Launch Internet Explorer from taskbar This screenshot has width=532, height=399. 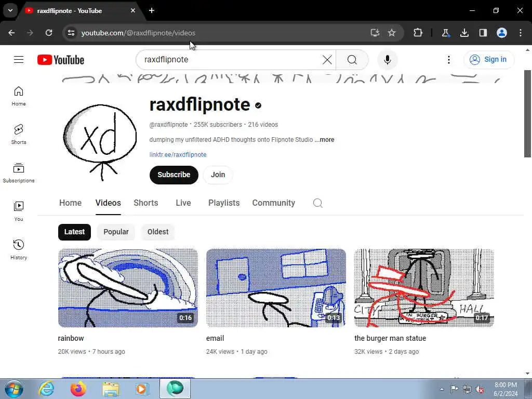[x=46, y=389]
